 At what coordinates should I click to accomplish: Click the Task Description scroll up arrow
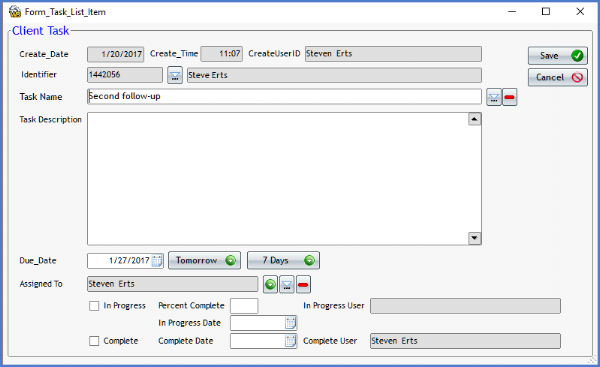pos(474,119)
